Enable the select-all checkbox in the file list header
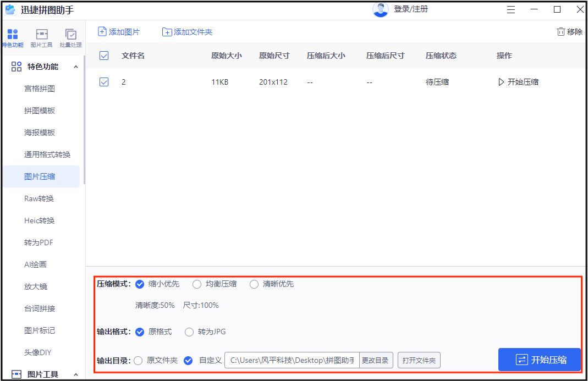This screenshot has height=381, width=588. (x=103, y=55)
